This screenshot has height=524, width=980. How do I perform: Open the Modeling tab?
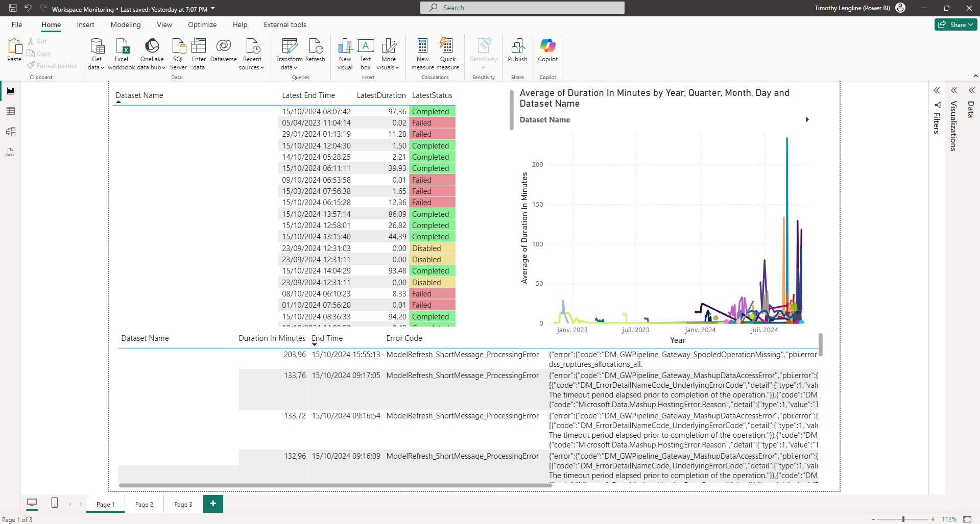126,24
